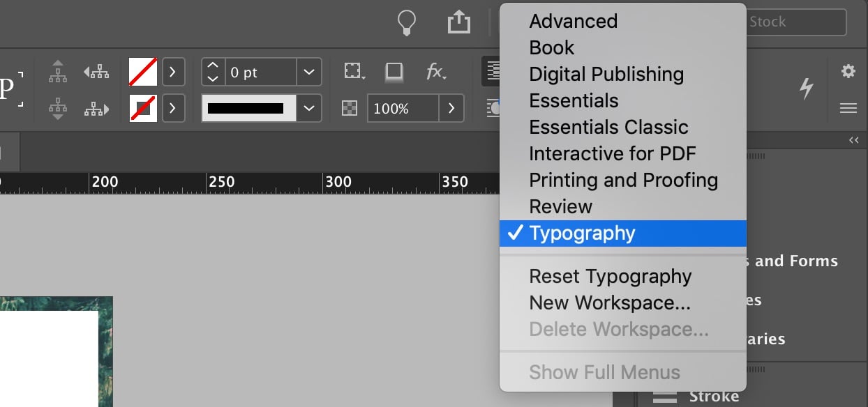The width and height of the screenshot is (868, 407).
Task: Click the share icon in the top bar
Action: (x=458, y=22)
